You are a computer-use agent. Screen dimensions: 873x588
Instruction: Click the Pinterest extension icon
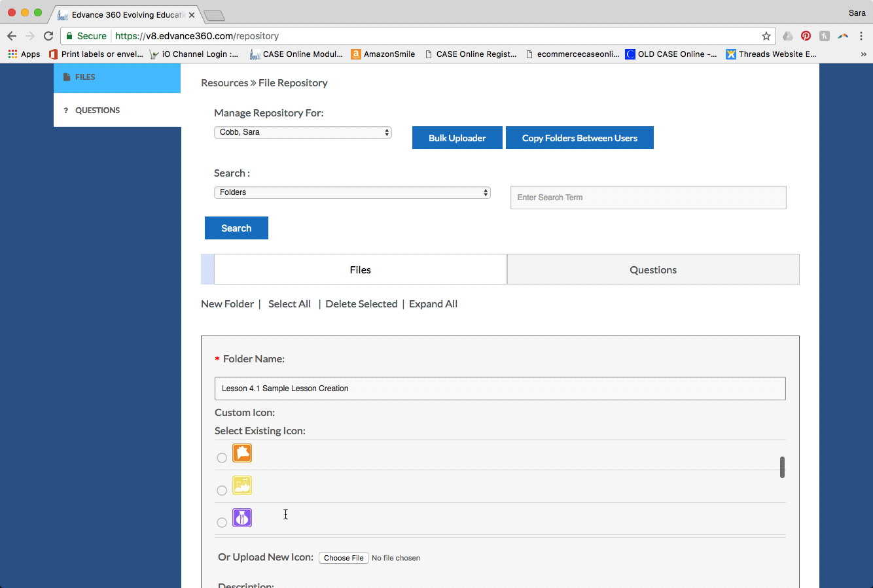click(806, 36)
